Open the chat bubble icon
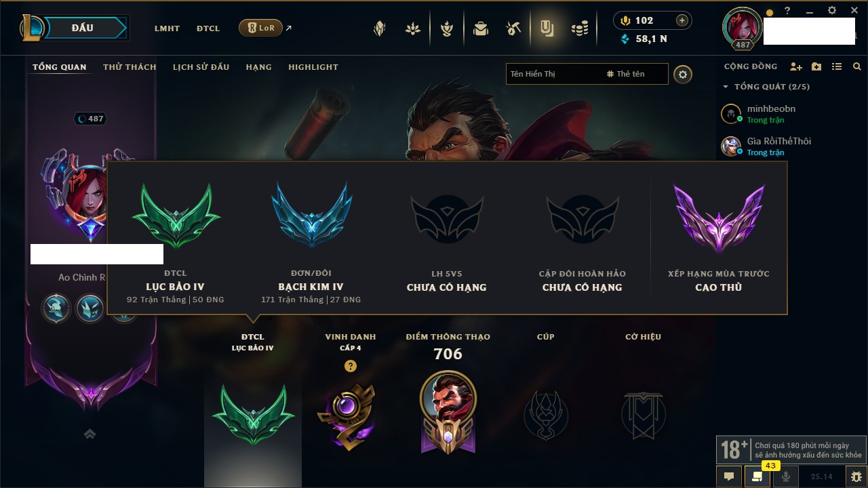868x488 pixels. pyautogui.click(x=729, y=476)
